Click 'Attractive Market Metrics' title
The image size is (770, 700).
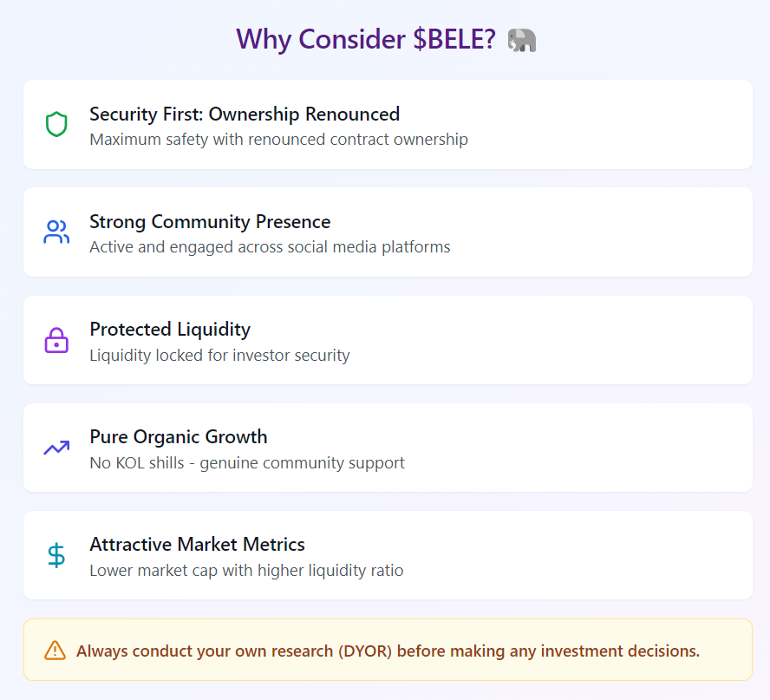(x=197, y=544)
